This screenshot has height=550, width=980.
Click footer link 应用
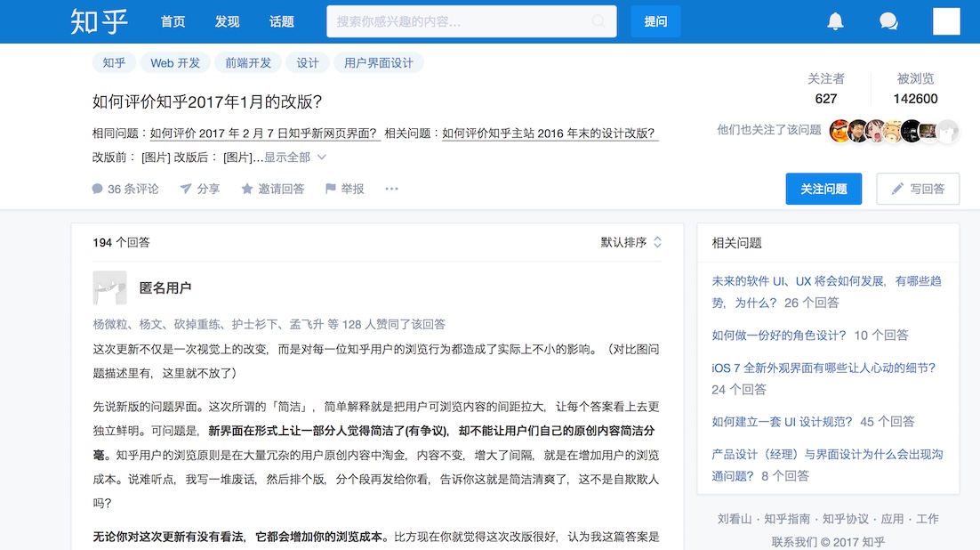892,519
